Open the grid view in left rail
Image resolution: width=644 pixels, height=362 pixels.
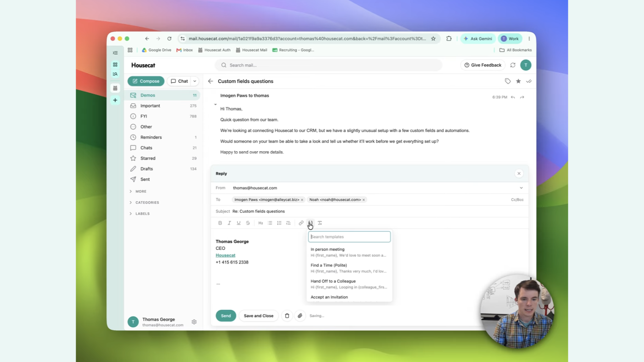(x=115, y=65)
